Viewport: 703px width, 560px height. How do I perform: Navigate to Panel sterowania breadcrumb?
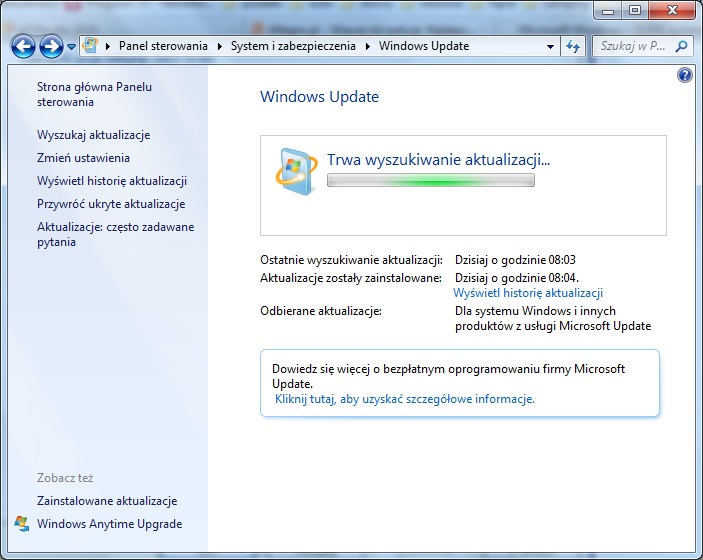pyautogui.click(x=163, y=46)
